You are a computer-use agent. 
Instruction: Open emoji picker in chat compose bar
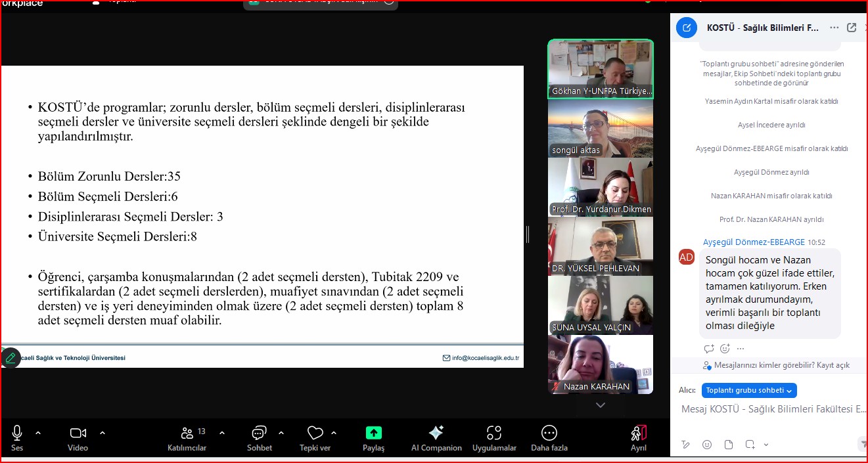pos(707,445)
